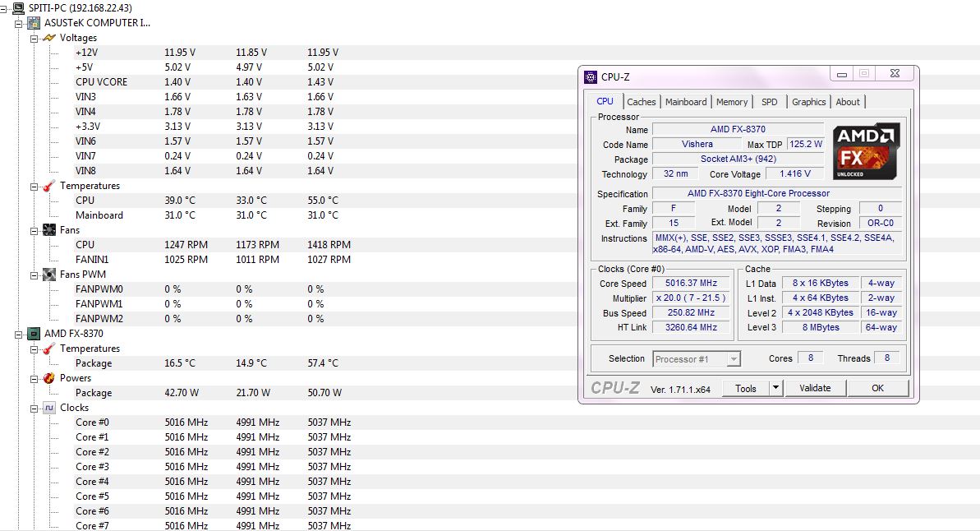Open the About tab
The height and width of the screenshot is (531, 980).
(x=848, y=102)
